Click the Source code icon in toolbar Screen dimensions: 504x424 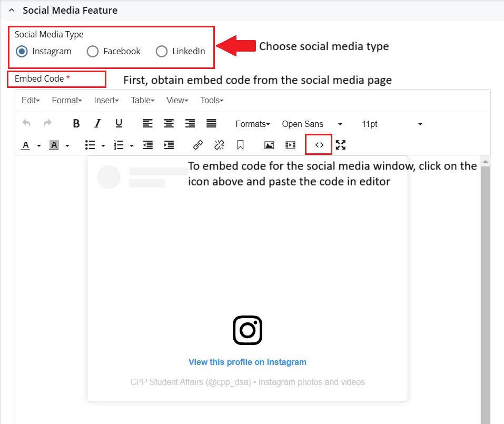point(319,145)
